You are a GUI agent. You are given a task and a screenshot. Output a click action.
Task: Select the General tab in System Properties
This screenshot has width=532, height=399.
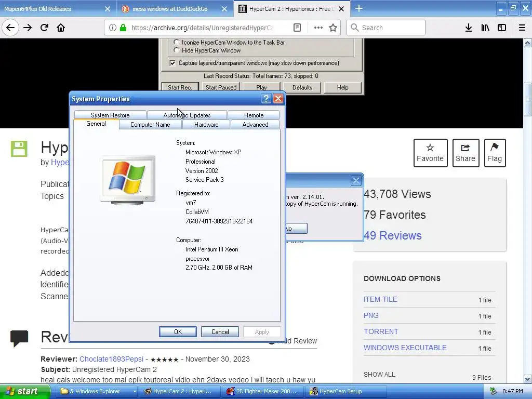click(96, 124)
